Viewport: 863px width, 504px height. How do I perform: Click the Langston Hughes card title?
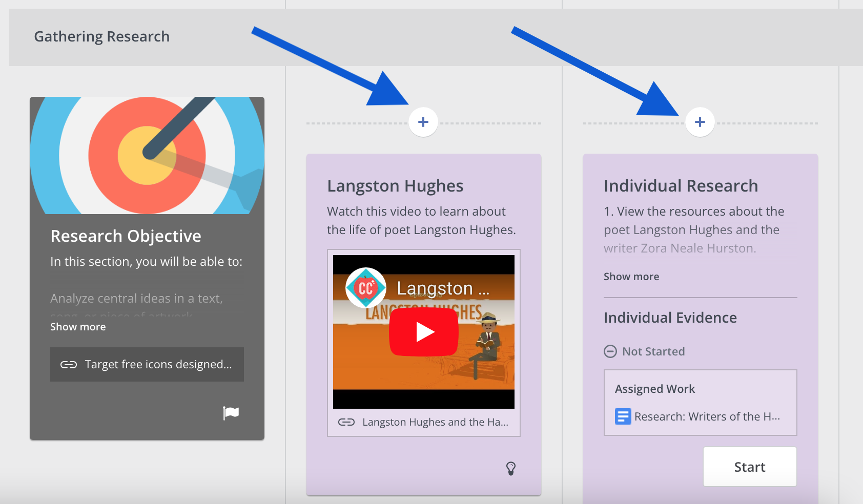(395, 185)
